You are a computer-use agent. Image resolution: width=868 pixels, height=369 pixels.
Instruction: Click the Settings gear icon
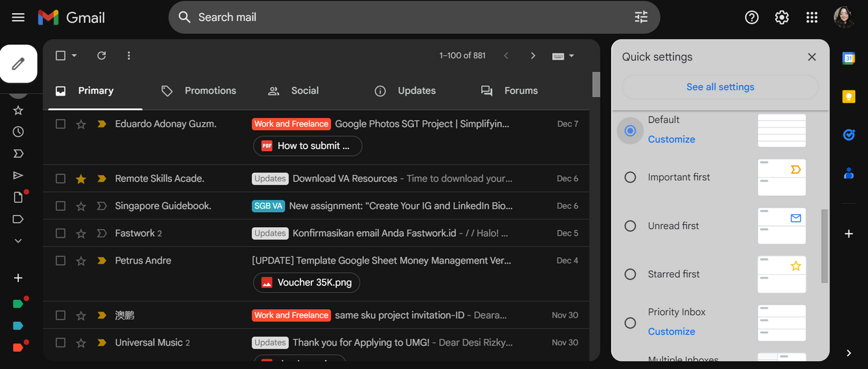(782, 18)
